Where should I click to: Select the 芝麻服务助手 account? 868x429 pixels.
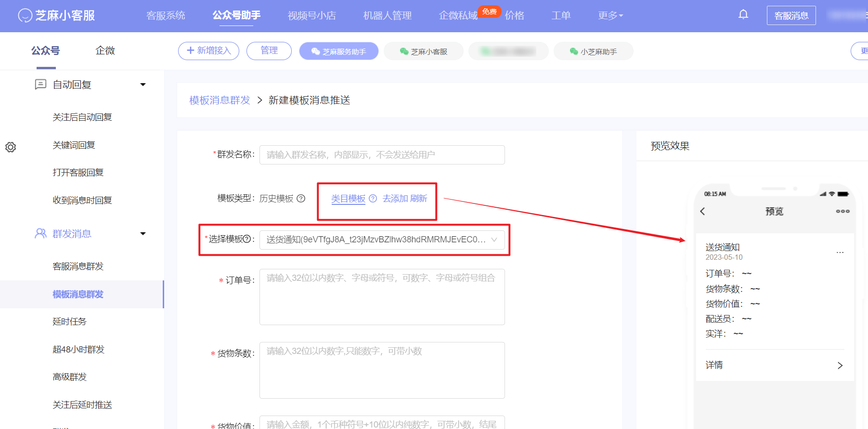pyautogui.click(x=339, y=51)
